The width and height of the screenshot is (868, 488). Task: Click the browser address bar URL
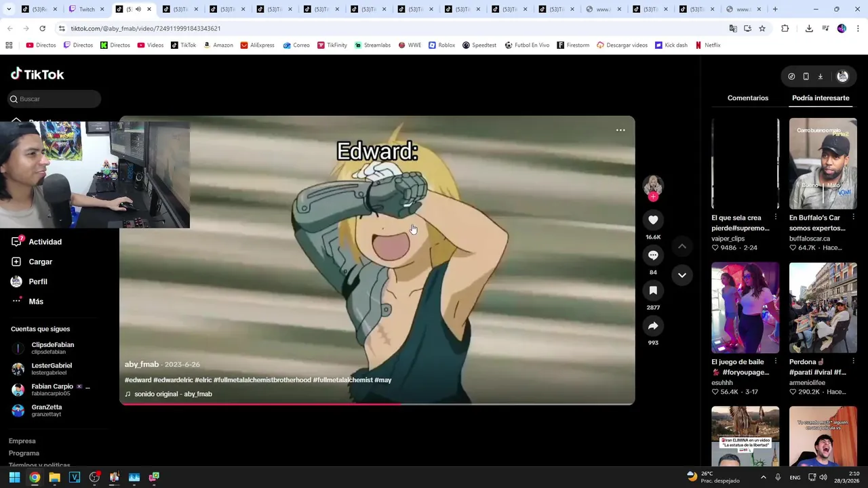pos(145,28)
